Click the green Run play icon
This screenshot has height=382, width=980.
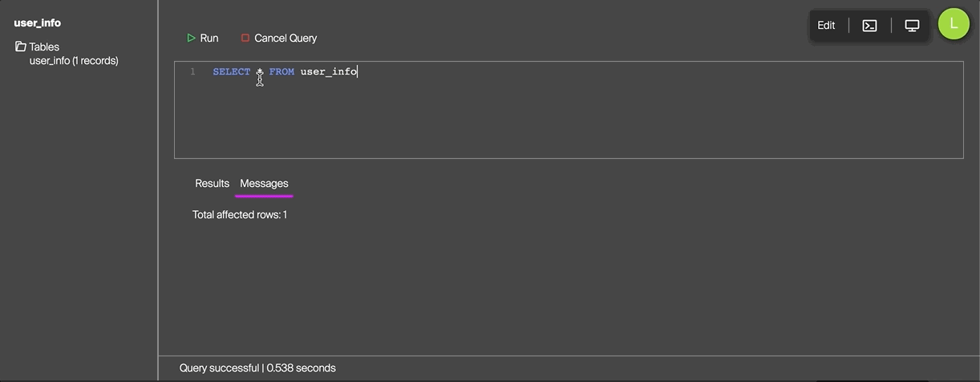click(x=191, y=38)
